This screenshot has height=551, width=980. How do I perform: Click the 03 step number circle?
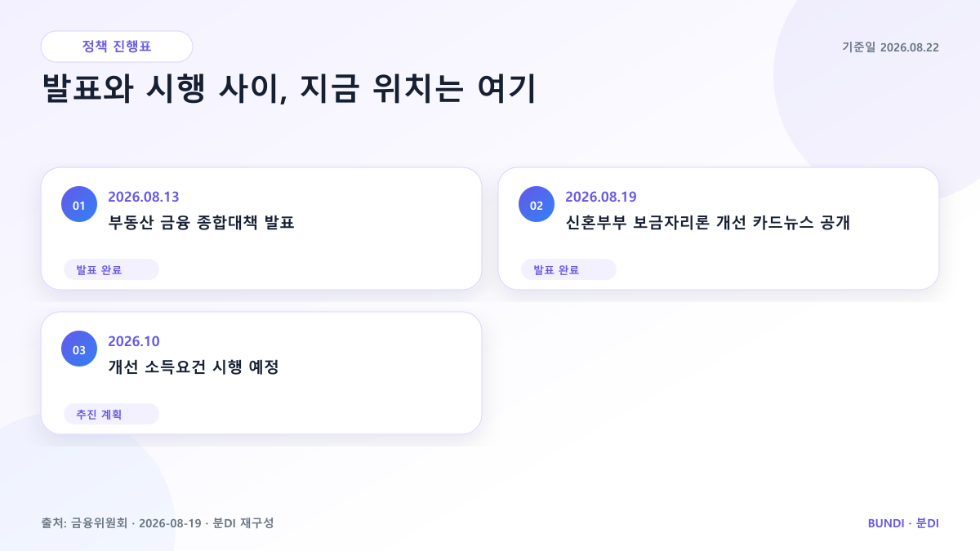(79, 349)
